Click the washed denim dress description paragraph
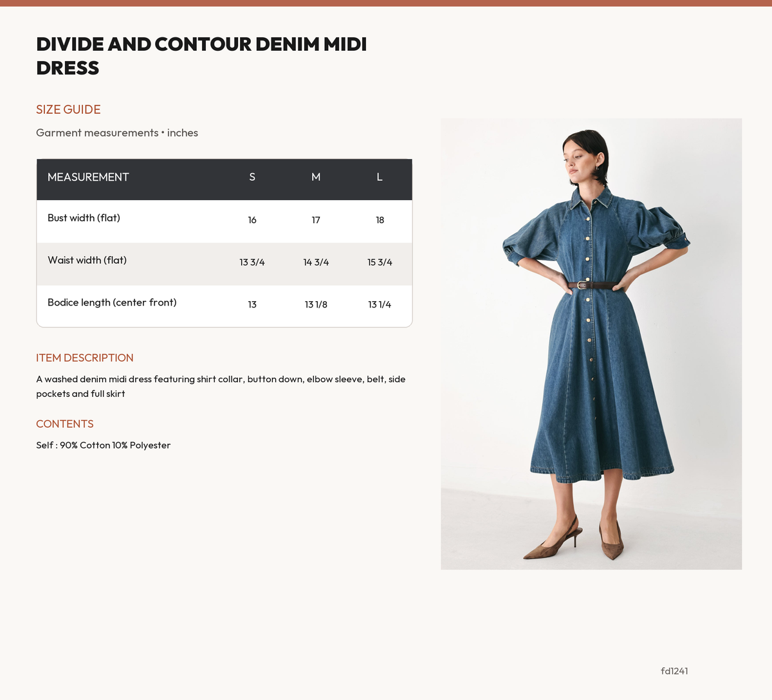 tap(221, 386)
